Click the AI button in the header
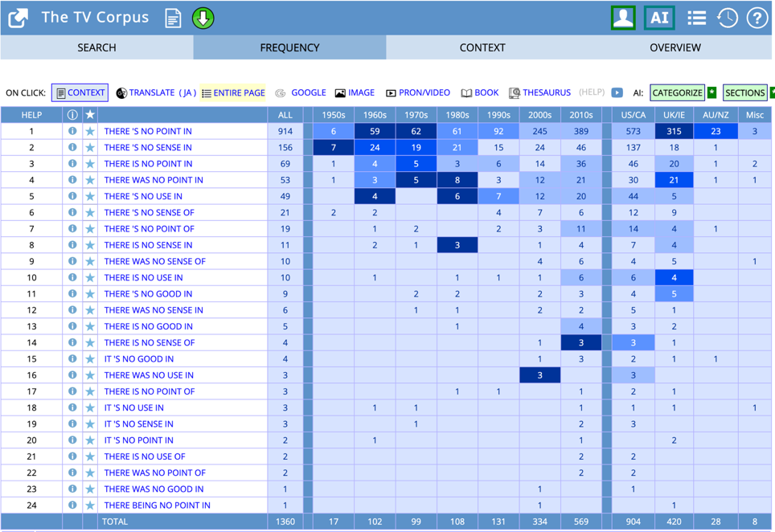775x532 pixels. point(659,18)
